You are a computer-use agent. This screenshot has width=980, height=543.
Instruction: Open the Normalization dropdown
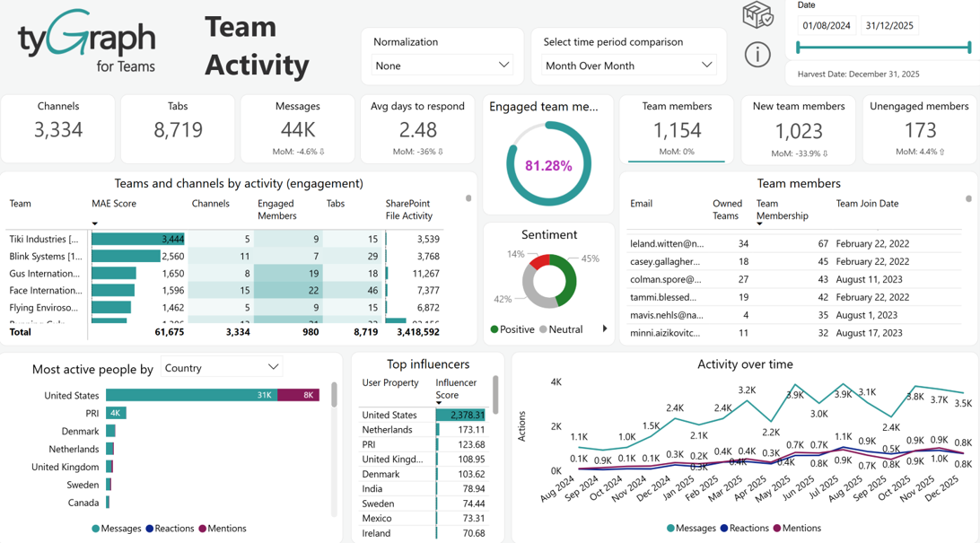[x=442, y=65]
